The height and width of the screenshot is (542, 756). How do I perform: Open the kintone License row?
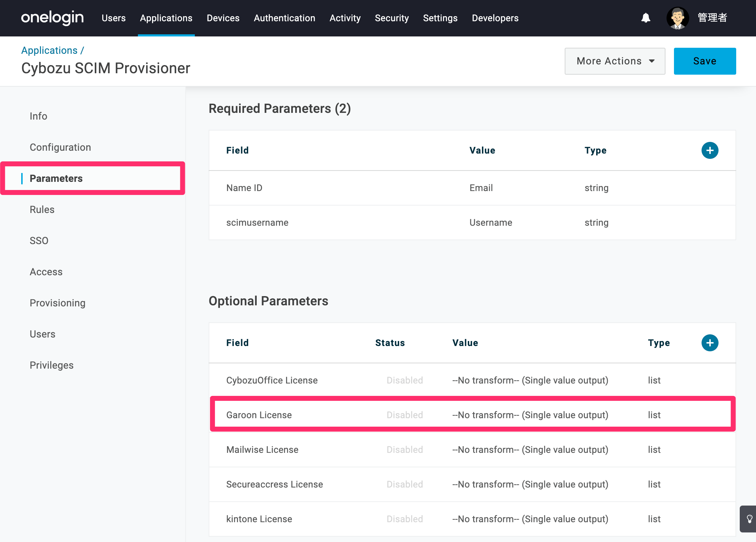[x=472, y=519]
